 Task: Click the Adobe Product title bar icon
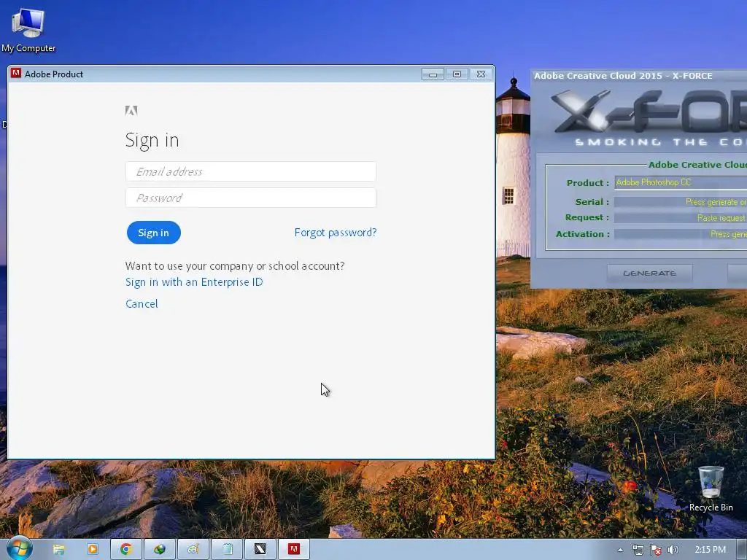[x=16, y=74]
